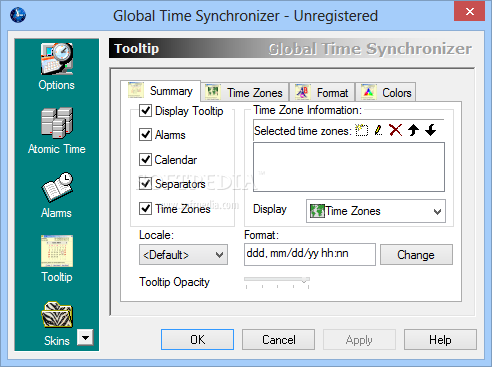Confirm with the OK button
Viewport: 492px width, 367px height.
click(x=197, y=340)
